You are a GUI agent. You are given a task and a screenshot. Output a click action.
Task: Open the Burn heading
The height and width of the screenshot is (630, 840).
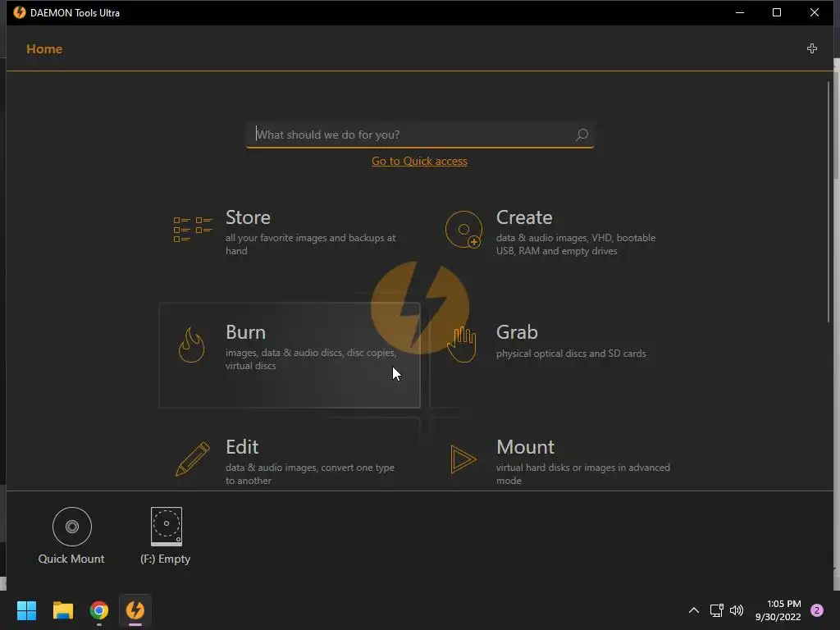click(x=245, y=332)
